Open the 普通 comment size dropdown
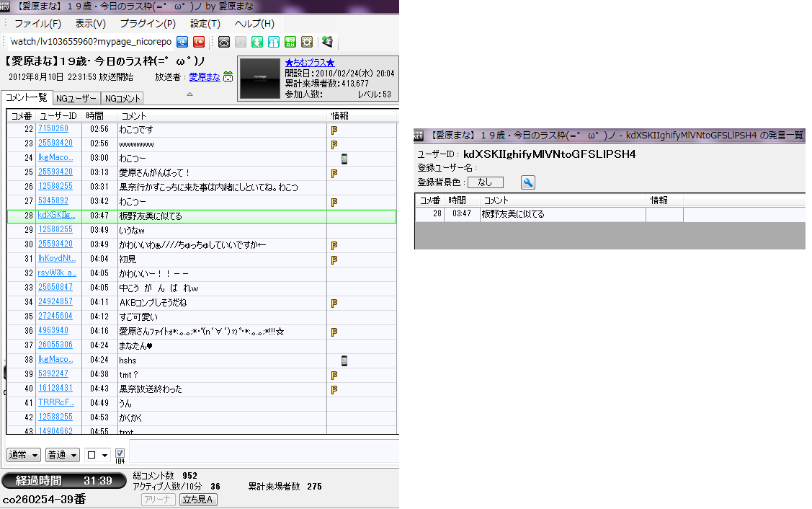812x509 pixels. tap(62, 455)
